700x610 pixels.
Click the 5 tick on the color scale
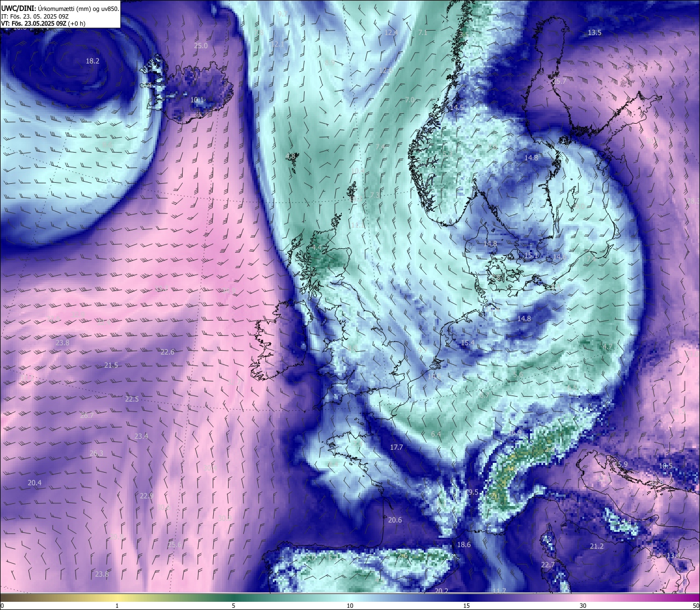click(x=234, y=605)
